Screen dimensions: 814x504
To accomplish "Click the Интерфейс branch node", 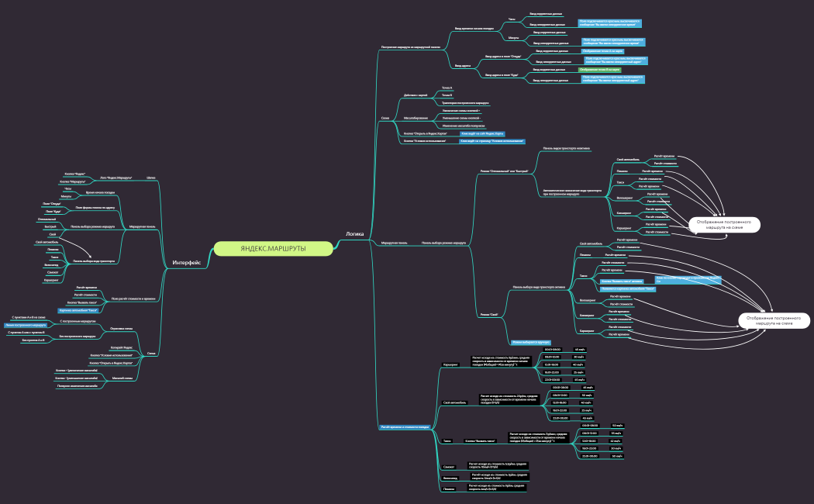I will 187,263.
